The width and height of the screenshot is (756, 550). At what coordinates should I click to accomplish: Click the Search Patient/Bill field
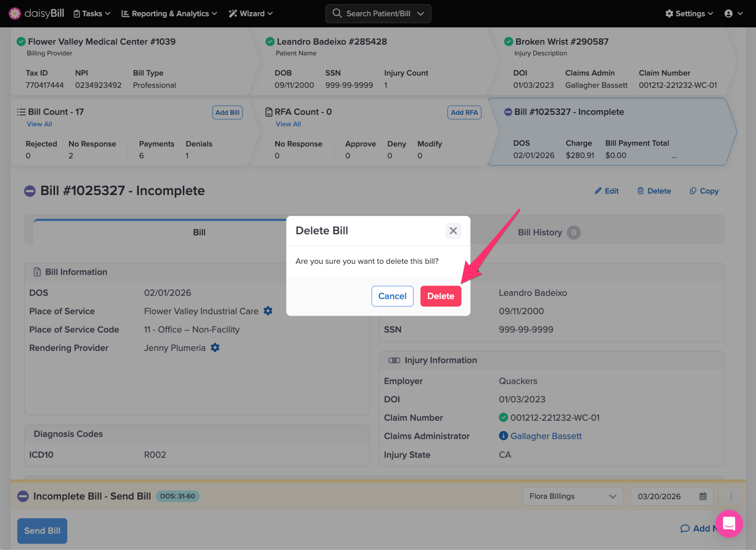[x=378, y=14]
